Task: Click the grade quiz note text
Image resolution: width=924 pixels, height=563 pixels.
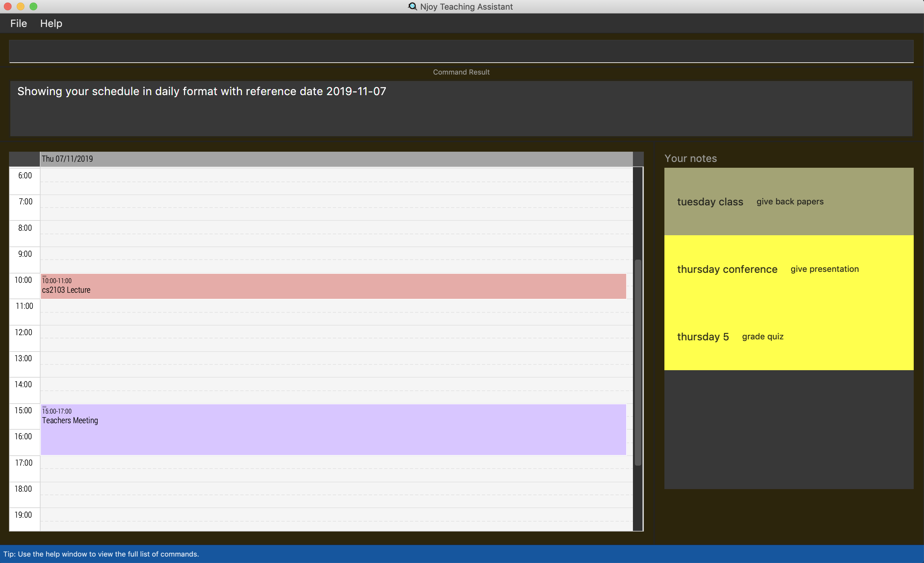Action: [762, 336]
